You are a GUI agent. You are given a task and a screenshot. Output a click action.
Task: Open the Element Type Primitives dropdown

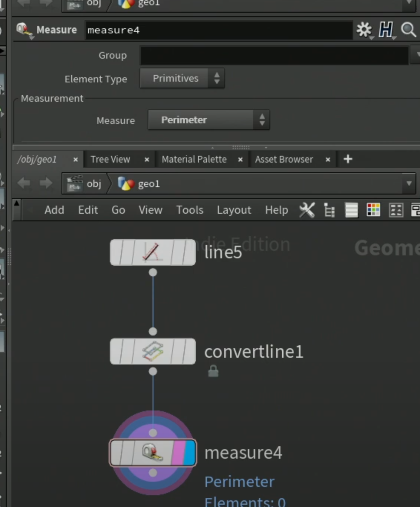point(182,78)
